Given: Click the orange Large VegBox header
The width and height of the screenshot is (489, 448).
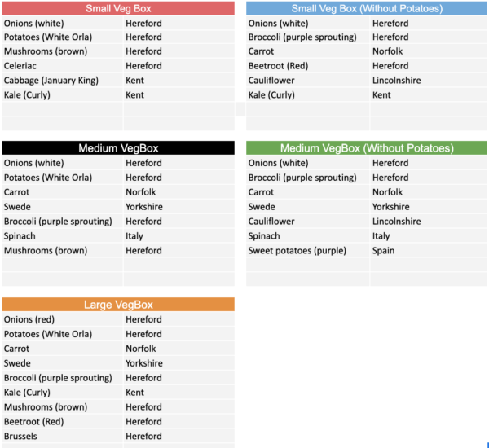Looking at the screenshot, I should pos(118,305).
